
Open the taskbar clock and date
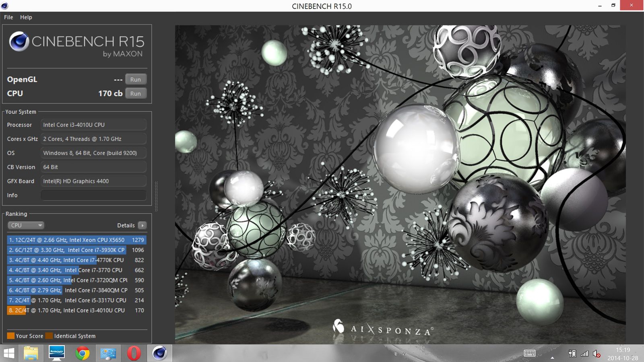point(623,354)
